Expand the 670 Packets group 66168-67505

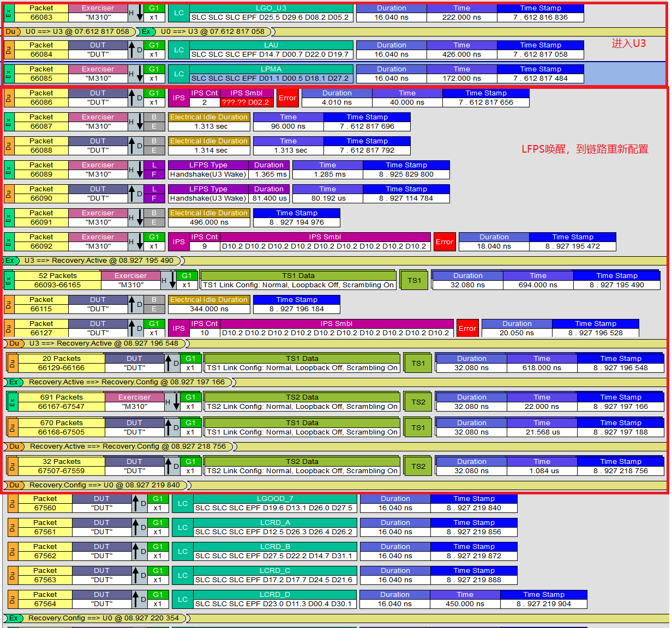coord(61,428)
